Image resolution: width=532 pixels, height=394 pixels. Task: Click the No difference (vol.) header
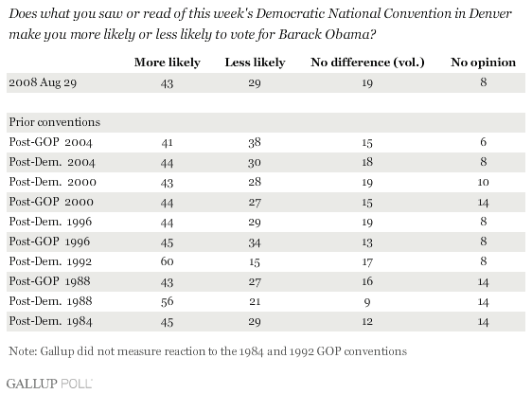tap(367, 63)
